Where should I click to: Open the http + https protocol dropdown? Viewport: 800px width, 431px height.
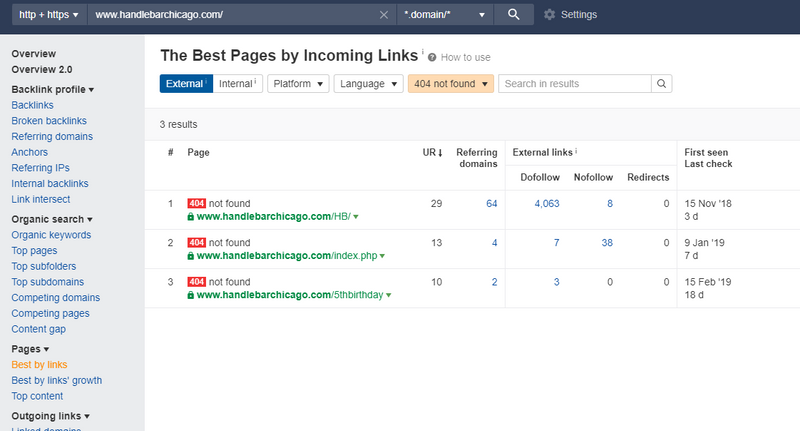[48, 14]
